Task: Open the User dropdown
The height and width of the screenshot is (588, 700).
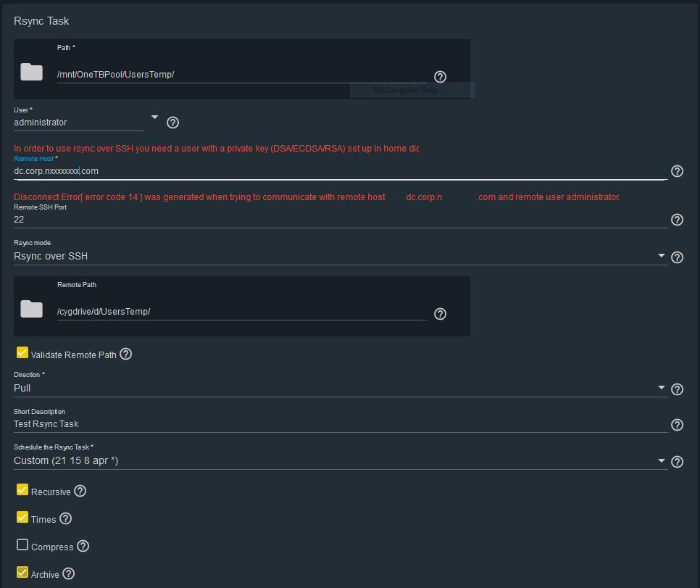Action: pos(154,117)
